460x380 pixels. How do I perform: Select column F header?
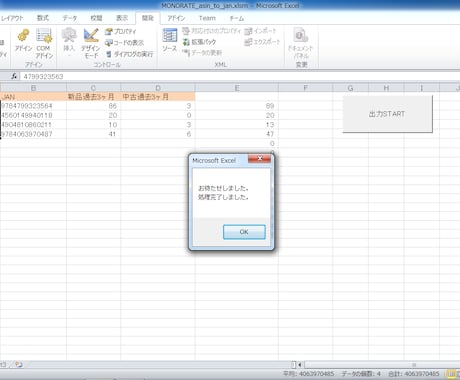pos(305,88)
